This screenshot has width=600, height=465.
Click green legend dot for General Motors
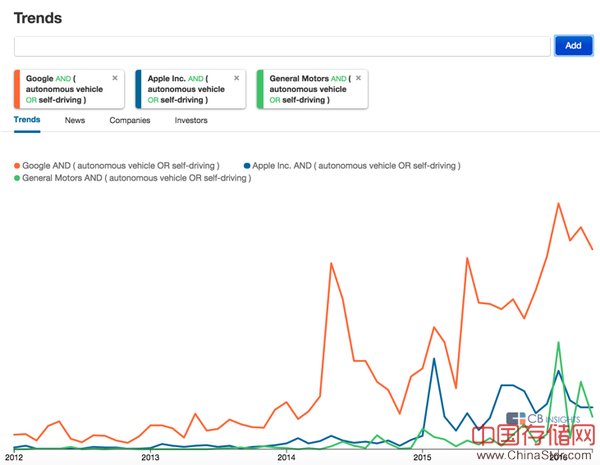[x=17, y=178]
